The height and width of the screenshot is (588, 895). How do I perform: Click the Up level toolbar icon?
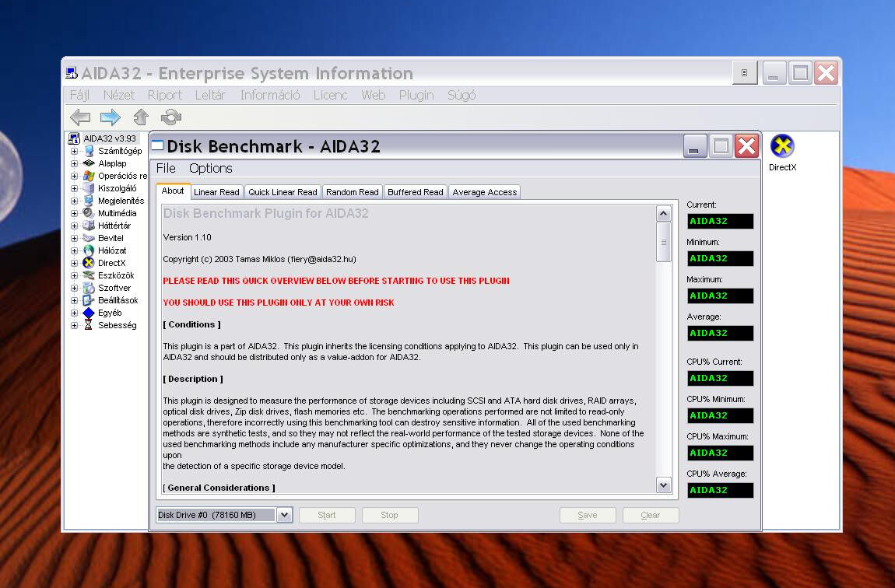click(141, 117)
